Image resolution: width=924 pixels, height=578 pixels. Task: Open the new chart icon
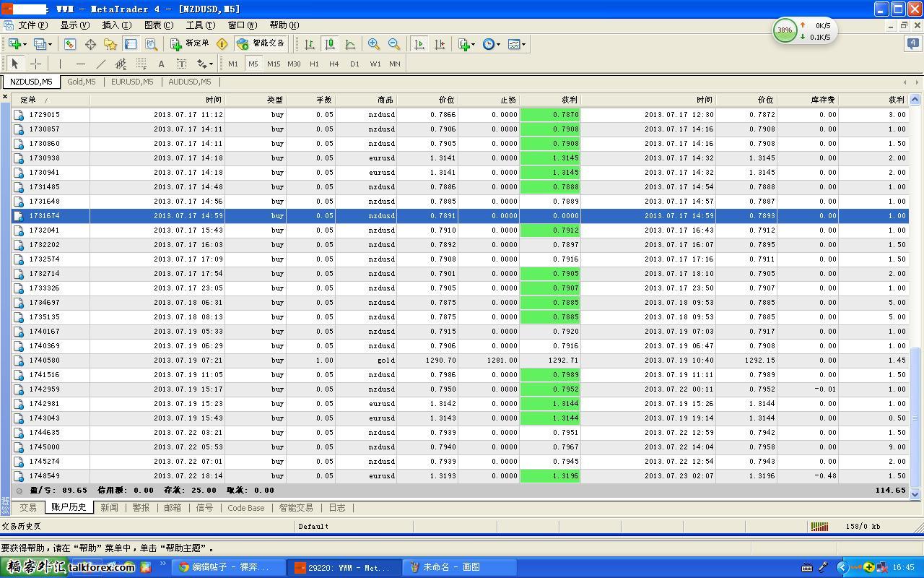14,44
